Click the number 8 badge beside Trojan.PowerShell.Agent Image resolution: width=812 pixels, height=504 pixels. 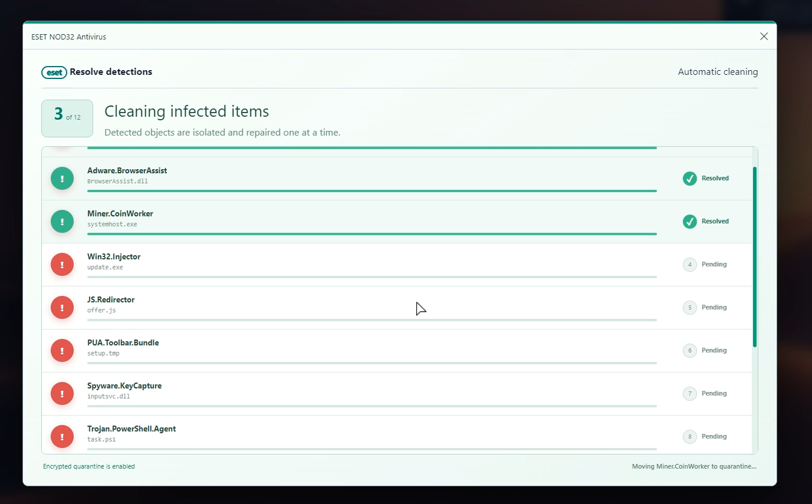690,437
